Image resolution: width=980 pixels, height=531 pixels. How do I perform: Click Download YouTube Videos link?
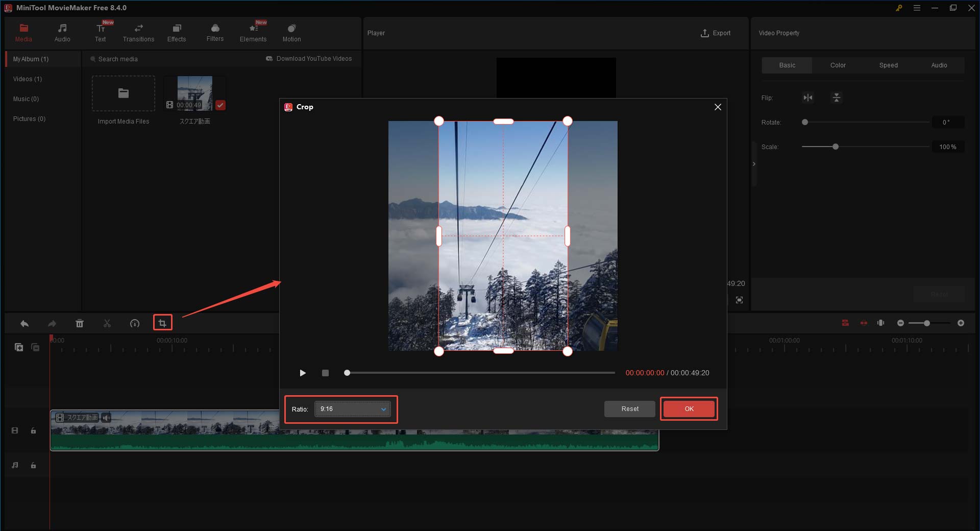pyautogui.click(x=314, y=58)
